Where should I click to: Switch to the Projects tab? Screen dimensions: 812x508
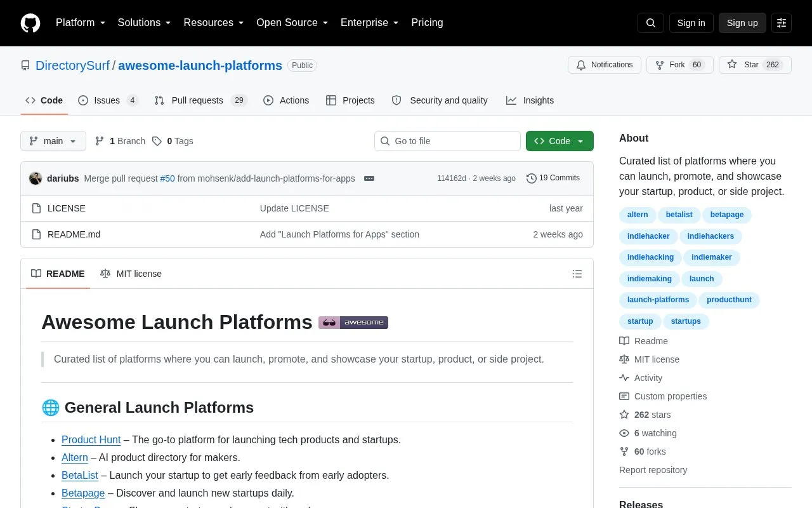[350, 100]
